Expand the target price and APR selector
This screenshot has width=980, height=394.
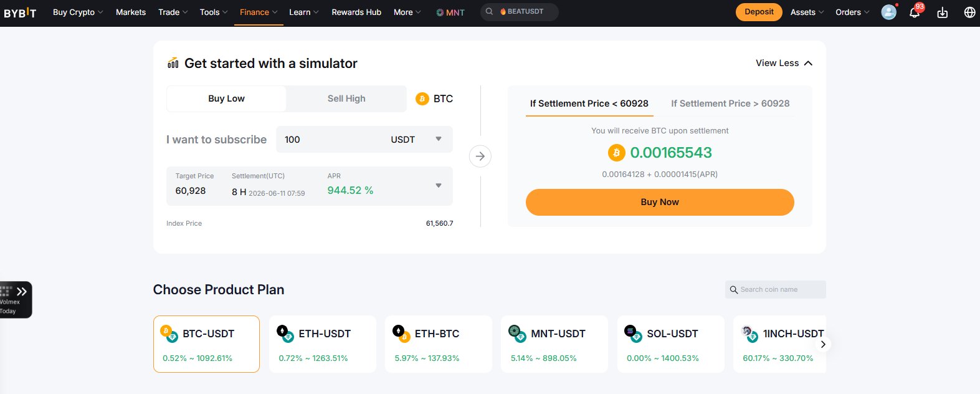pos(439,186)
